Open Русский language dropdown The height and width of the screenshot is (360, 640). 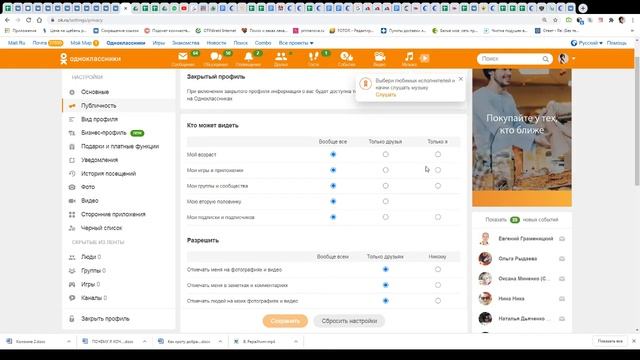pyautogui.click(x=587, y=43)
